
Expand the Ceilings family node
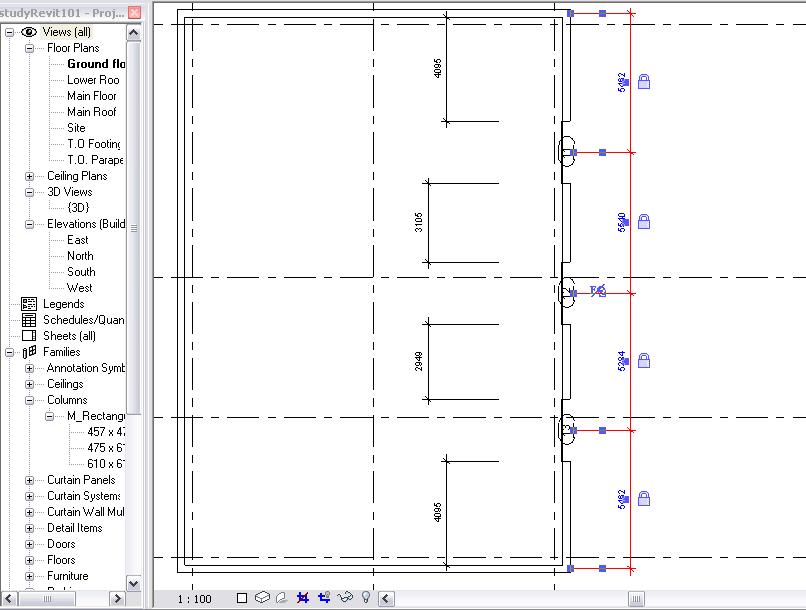[29, 384]
